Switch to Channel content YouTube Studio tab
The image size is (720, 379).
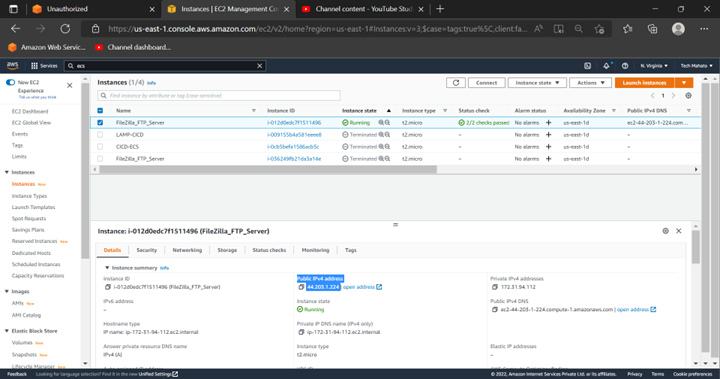(364, 9)
